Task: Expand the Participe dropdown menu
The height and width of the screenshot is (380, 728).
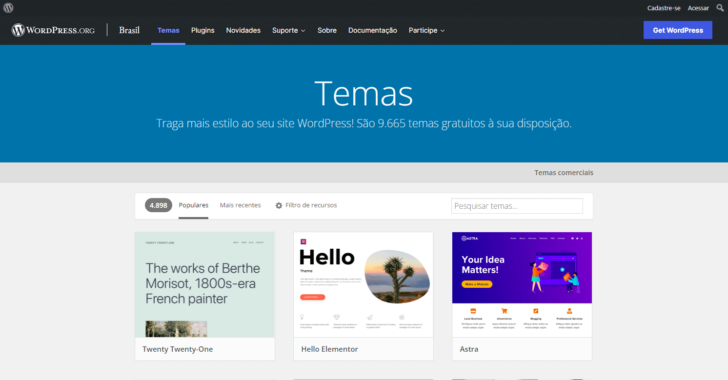Action: pos(426,30)
